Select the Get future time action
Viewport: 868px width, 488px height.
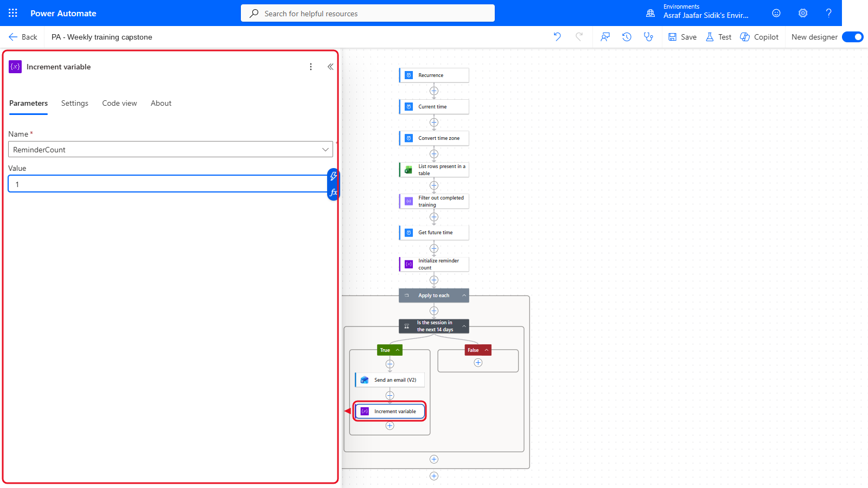[x=434, y=233]
